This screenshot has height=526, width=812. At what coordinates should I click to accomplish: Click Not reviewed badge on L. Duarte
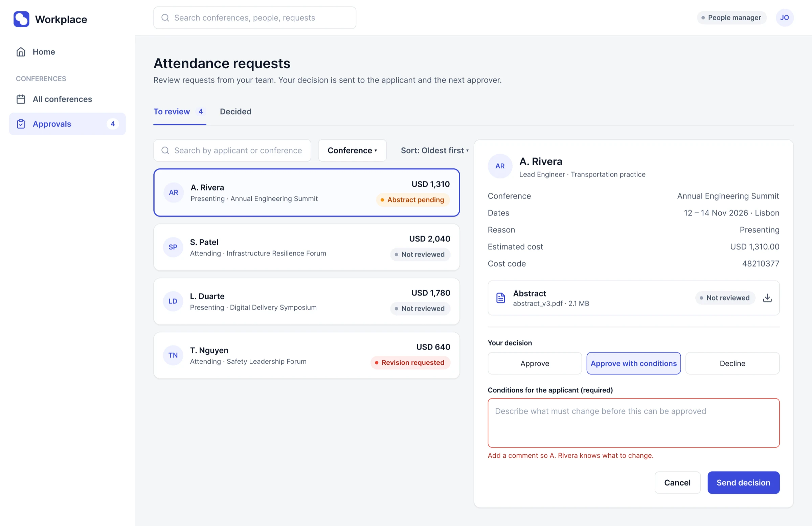(420, 309)
